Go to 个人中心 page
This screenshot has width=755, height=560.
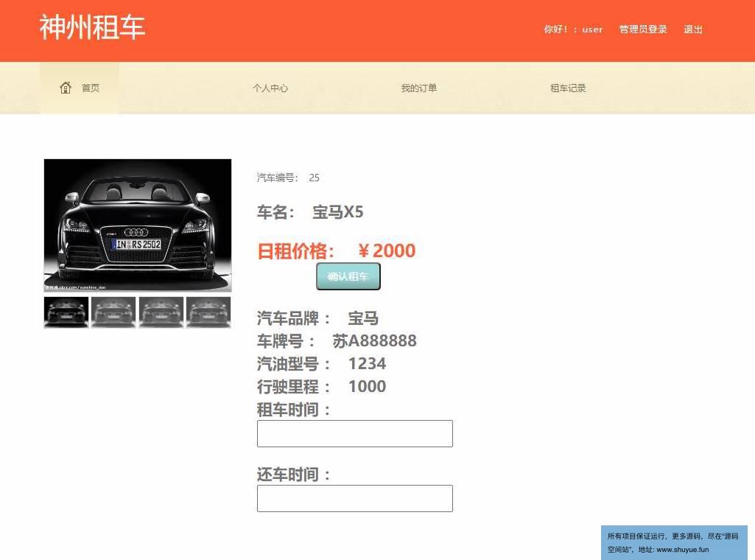[270, 88]
